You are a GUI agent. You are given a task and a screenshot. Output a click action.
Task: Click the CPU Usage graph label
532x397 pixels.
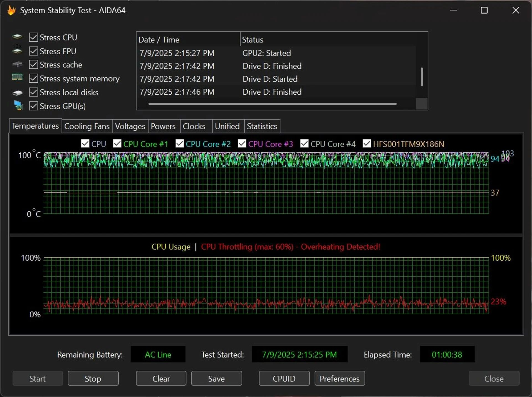[171, 247]
